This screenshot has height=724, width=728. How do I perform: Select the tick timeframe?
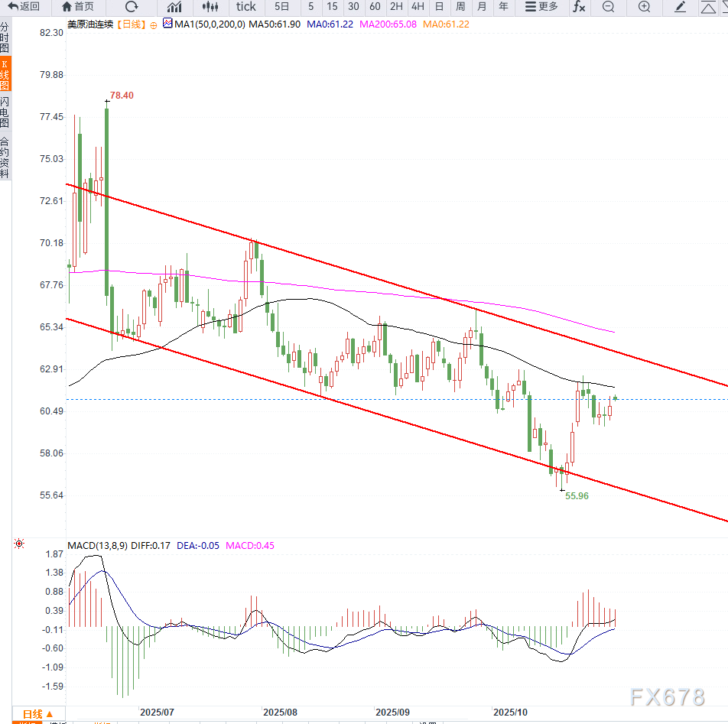[246, 7]
